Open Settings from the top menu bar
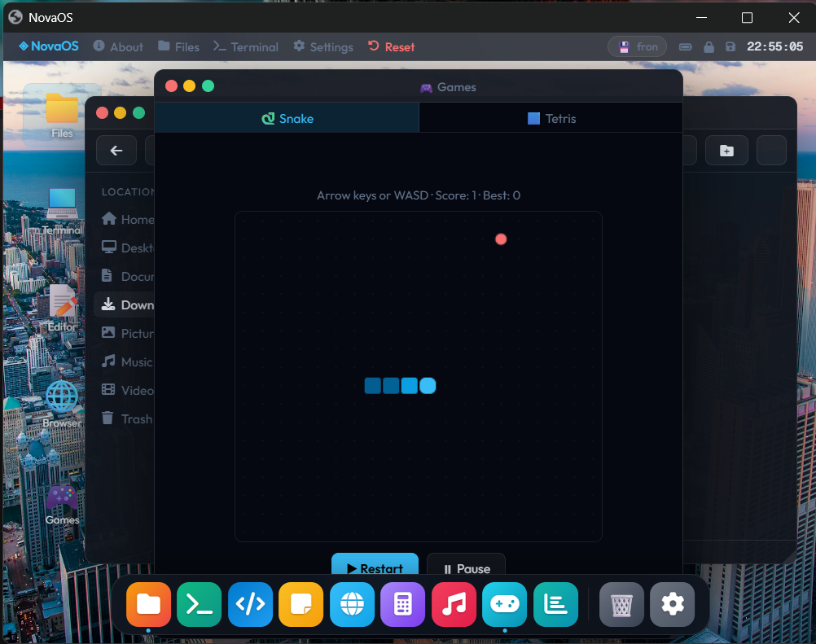Screen dimensions: 816x644 pos(323,47)
